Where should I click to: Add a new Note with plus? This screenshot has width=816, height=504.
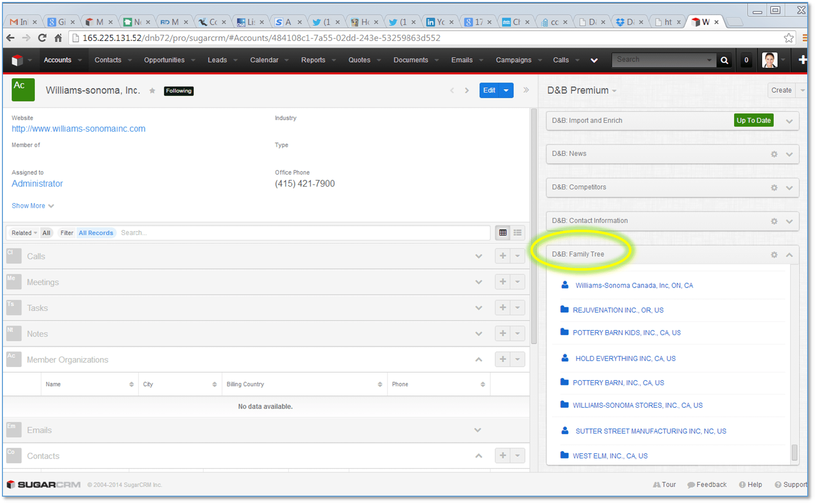502,334
